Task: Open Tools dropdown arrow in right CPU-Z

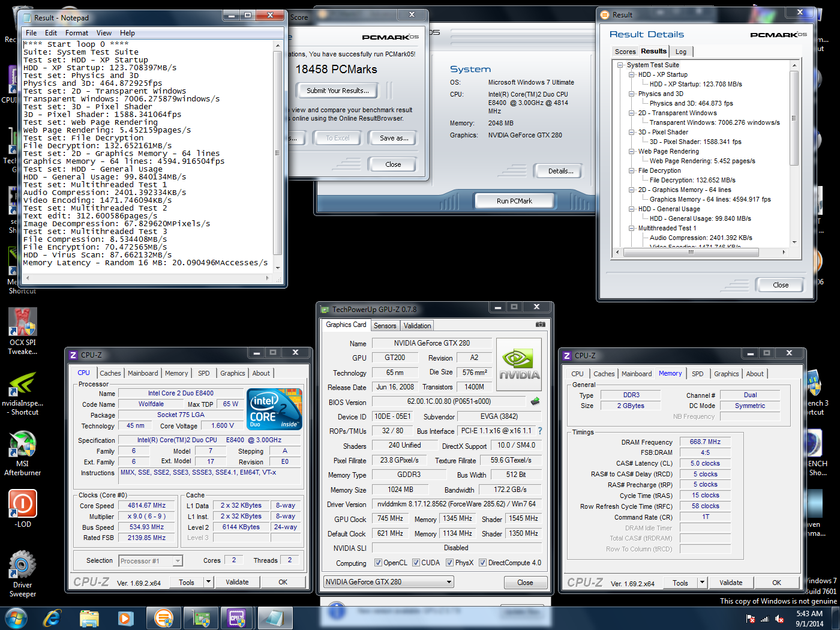Action: pos(702,583)
